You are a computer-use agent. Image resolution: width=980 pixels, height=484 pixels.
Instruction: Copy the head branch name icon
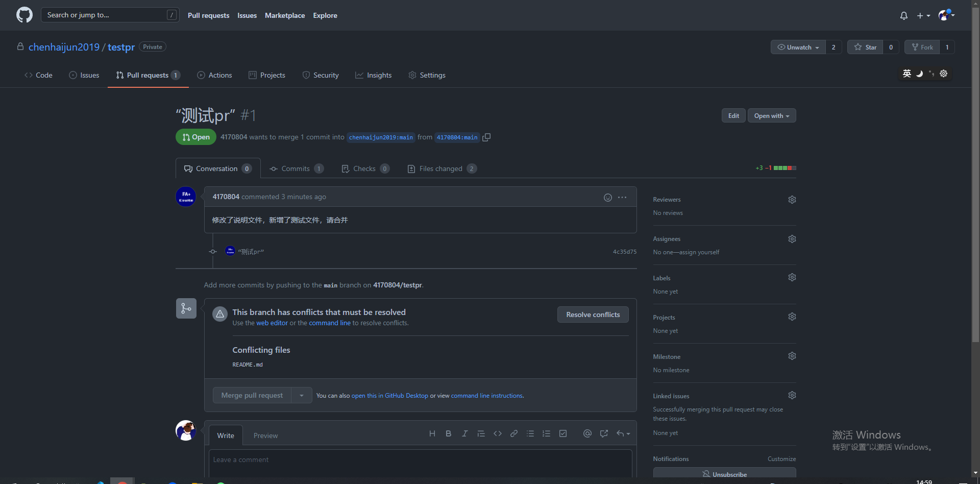[486, 137]
